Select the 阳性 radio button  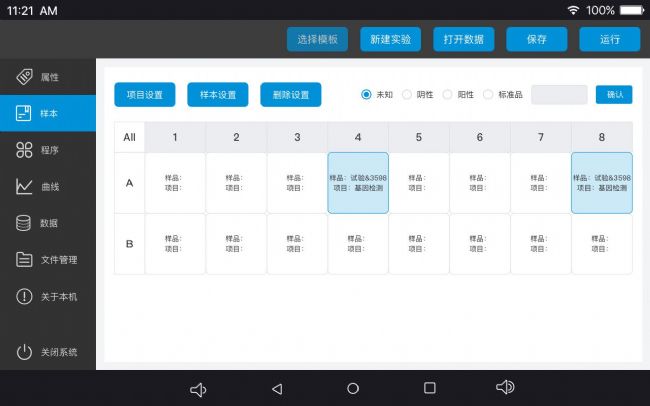(x=448, y=95)
